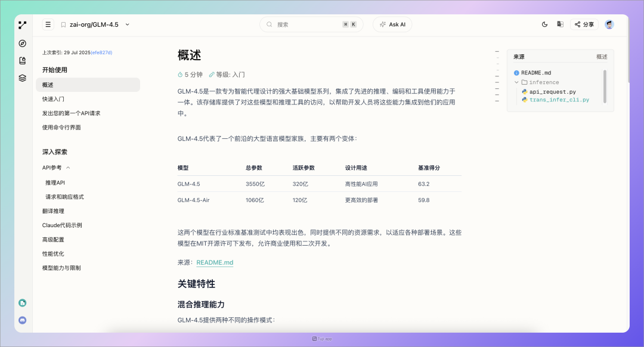Screen dimensions: 644x347
Task: Open the compass explore icon in the left rail
Action: [23, 44]
